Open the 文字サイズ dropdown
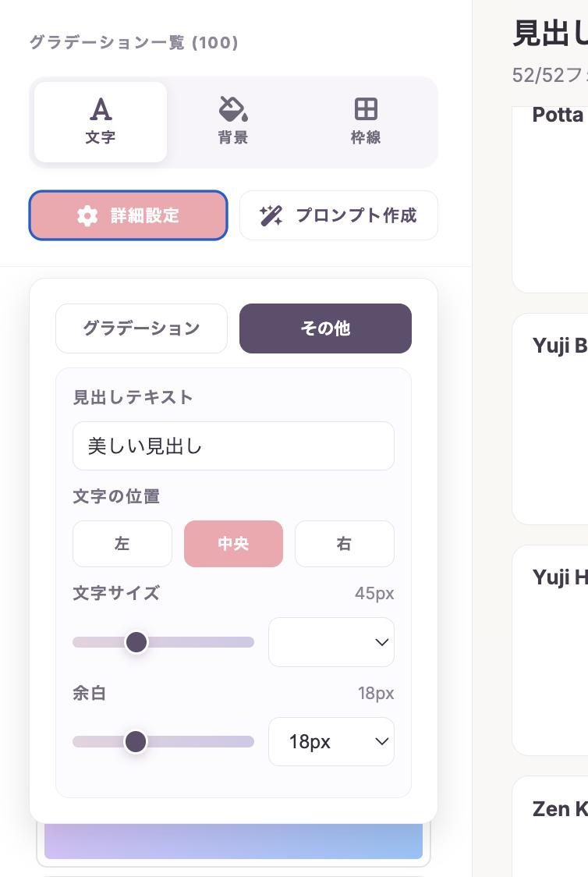 [331, 642]
